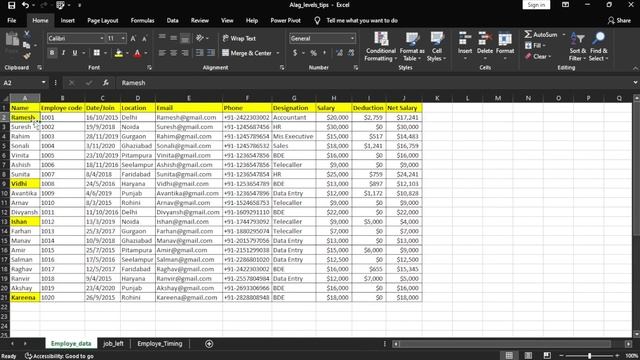Apply Accounting Number Format dollar icon
The width and height of the screenshot is (640, 360).
(x=295, y=53)
